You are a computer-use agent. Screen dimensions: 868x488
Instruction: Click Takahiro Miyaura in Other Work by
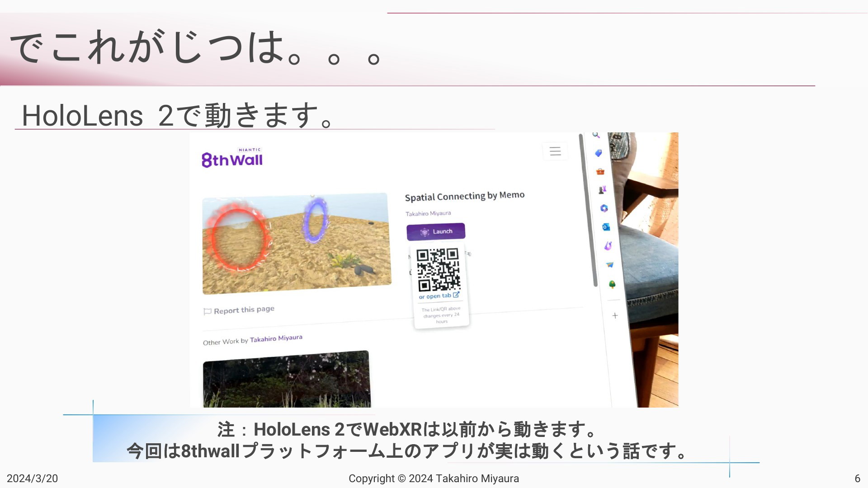tap(276, 338)
